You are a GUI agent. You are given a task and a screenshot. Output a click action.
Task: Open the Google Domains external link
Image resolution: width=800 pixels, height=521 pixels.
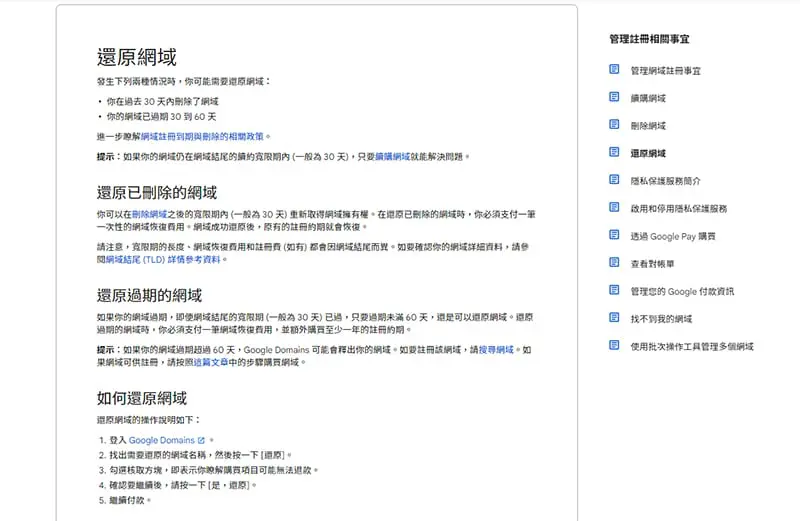pos(167,440)
